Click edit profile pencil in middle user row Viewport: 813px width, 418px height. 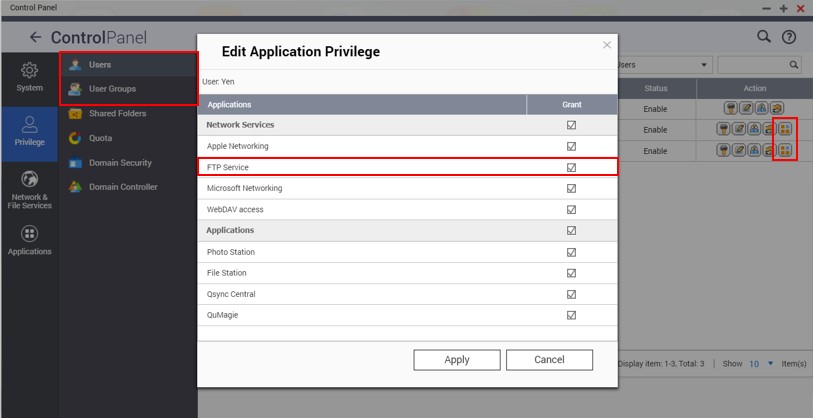click(739, 129)
